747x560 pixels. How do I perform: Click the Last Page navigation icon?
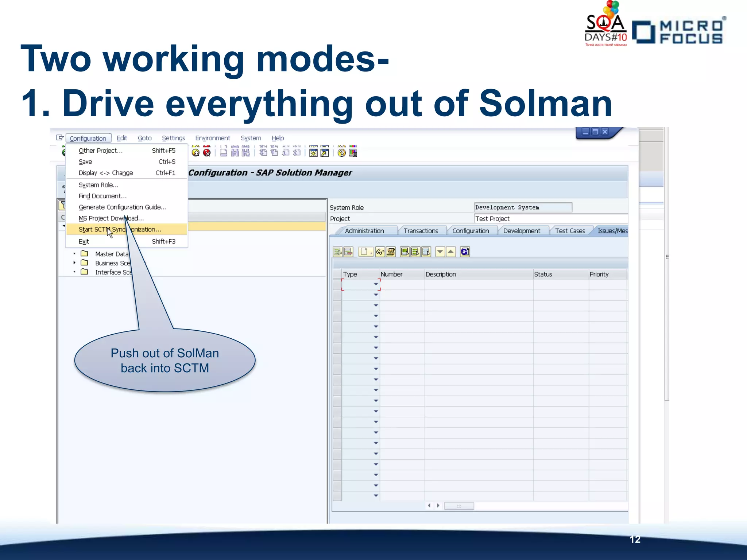click(297, 152)
